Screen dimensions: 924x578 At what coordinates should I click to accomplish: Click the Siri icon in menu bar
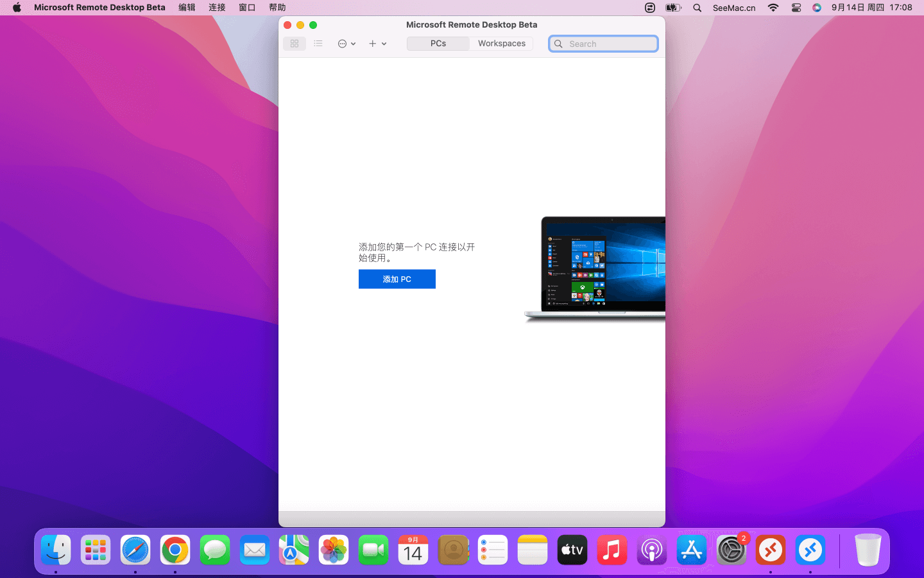pyautogui.click(x=817, y=8)
